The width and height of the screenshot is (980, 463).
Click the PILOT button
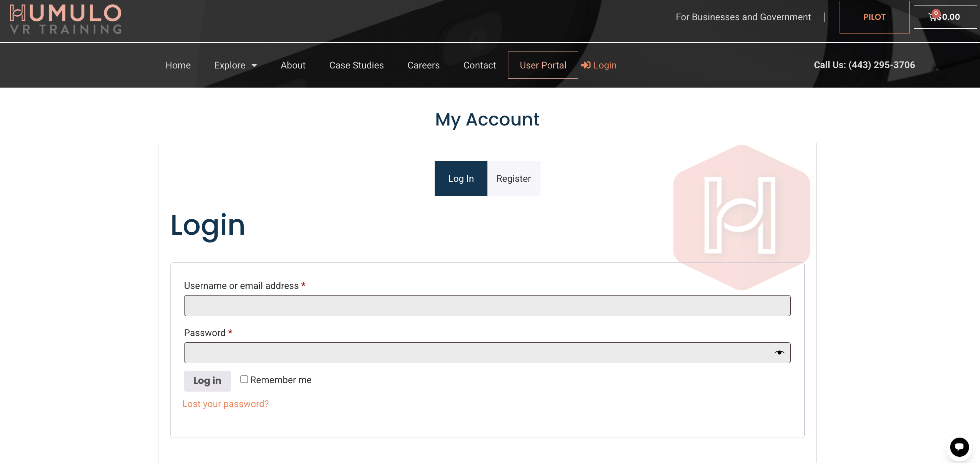coord(874,17)
